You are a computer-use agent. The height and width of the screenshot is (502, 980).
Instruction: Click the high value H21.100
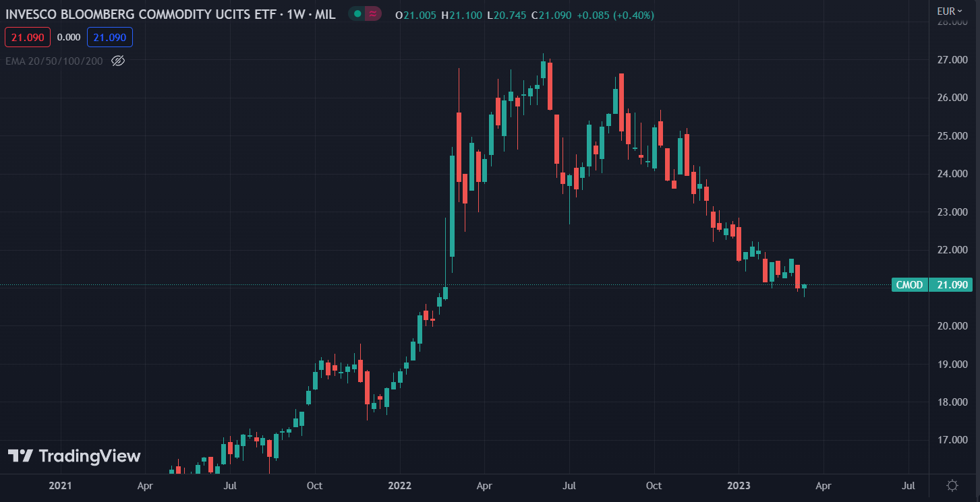tap(461, 15)
